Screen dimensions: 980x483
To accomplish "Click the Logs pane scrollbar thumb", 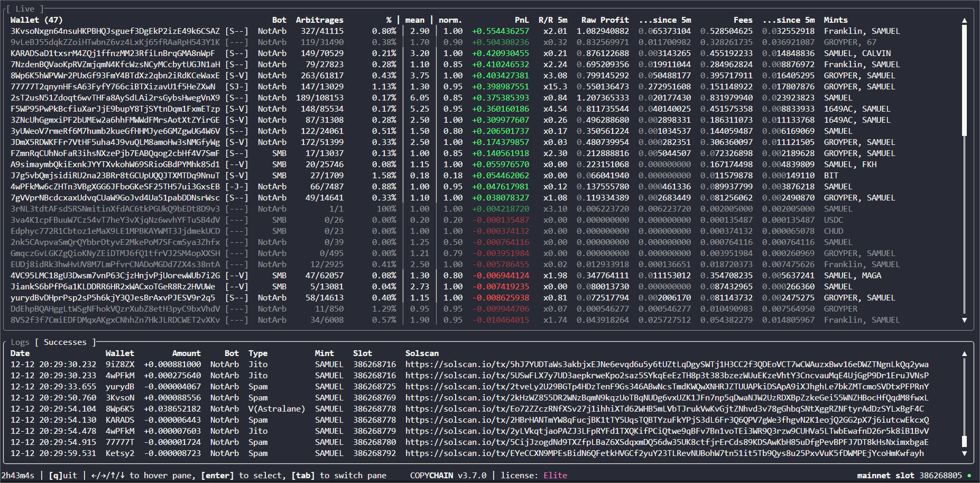I will 964,441.
